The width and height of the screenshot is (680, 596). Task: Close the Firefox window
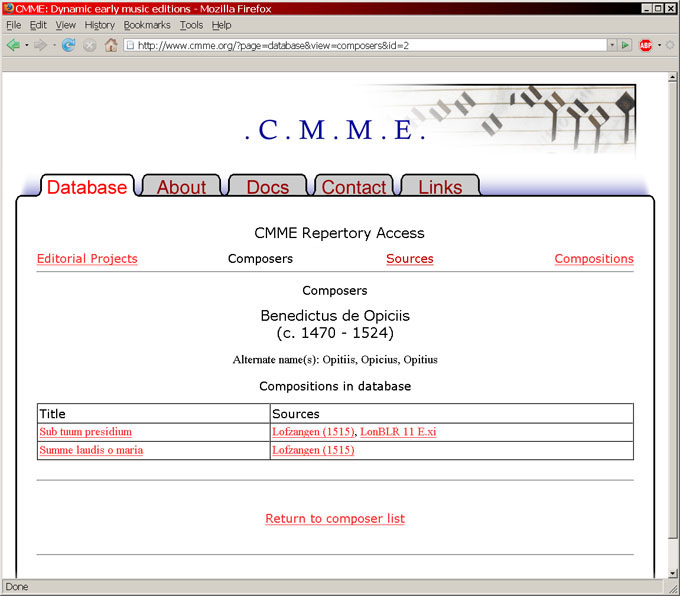tap(670, 8)
